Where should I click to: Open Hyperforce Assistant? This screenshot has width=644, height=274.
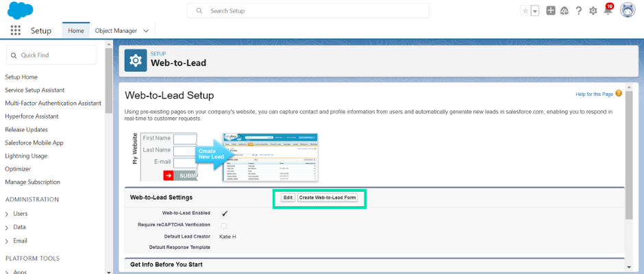(x=32, y=116)
